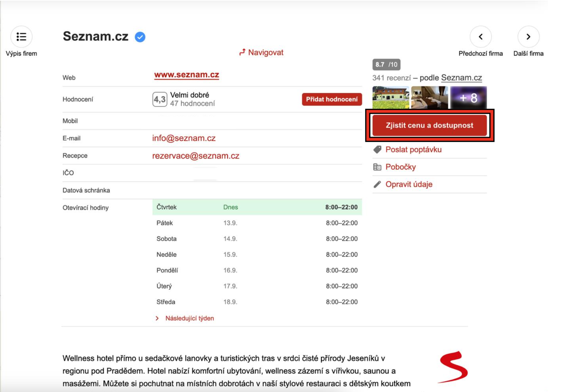Image resolution: width=563 pixels, height=392 pixels.
Task: Click the building icon beside Pobočky
Action: click(x=377, y=167)
